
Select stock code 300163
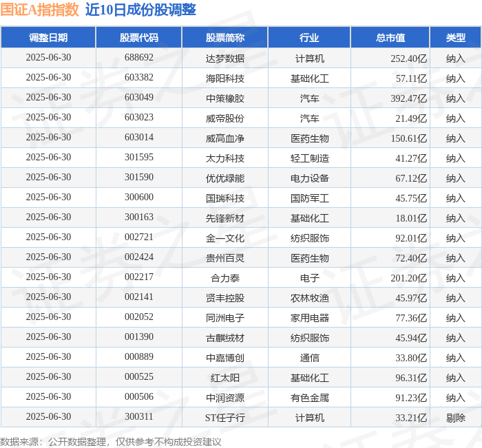(x=139, y=217)
